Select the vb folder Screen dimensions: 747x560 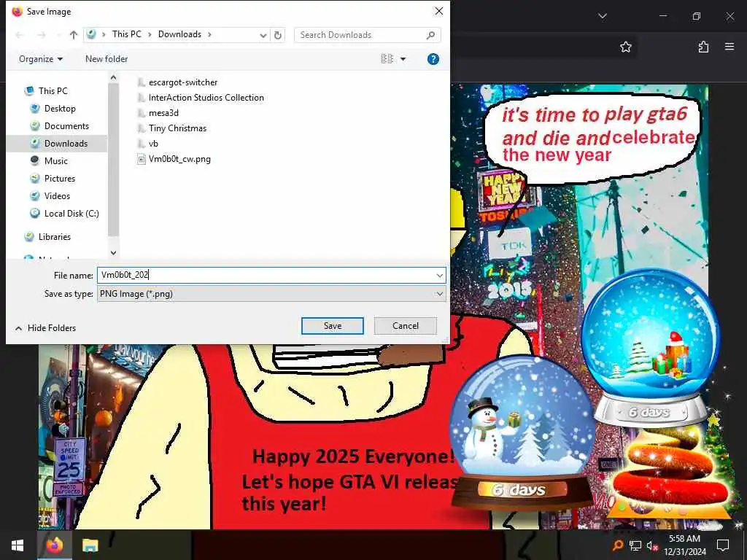(153, 144)
